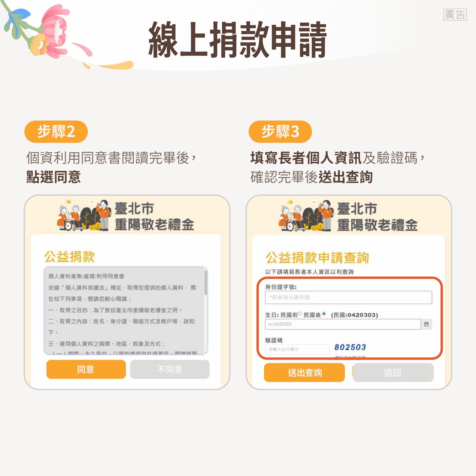Click the 802503 captcha image
The height and width of the screenshot is (476, 476).
pyautogui.click(x=350, y=347)
